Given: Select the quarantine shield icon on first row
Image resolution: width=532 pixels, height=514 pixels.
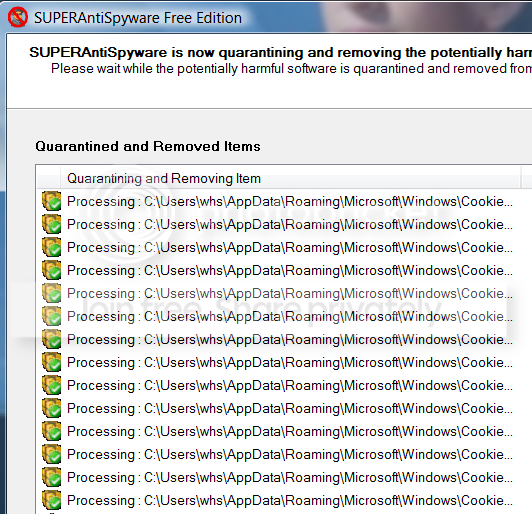Looking at the screenshot, I should (52, 201).
